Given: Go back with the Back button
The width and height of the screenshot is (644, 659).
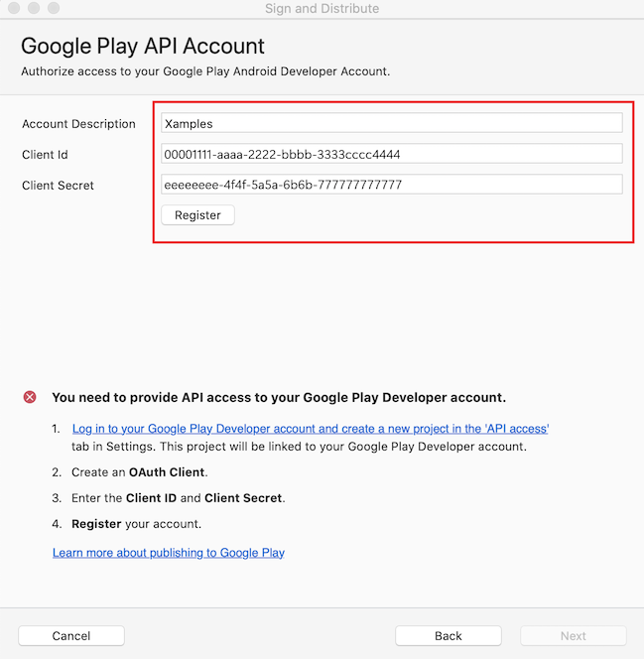Looking at the screenshot, I should click(x=449, y=635).
